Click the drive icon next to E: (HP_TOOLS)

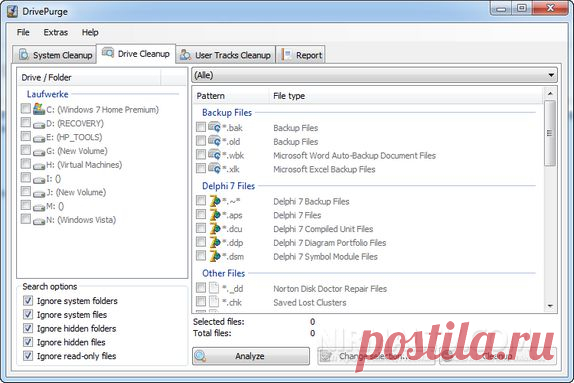[39, 139]
